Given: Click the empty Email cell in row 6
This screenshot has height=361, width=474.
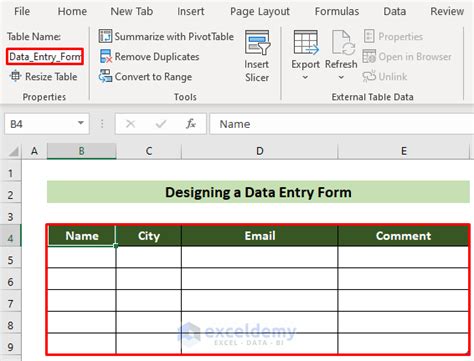Looking at the screenshot, I should (260, 279).
